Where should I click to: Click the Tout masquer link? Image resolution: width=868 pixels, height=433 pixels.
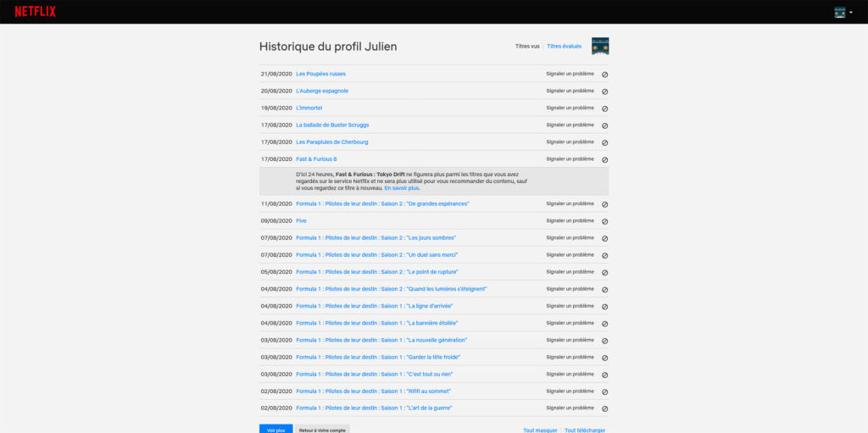click(x=540, y=430)
